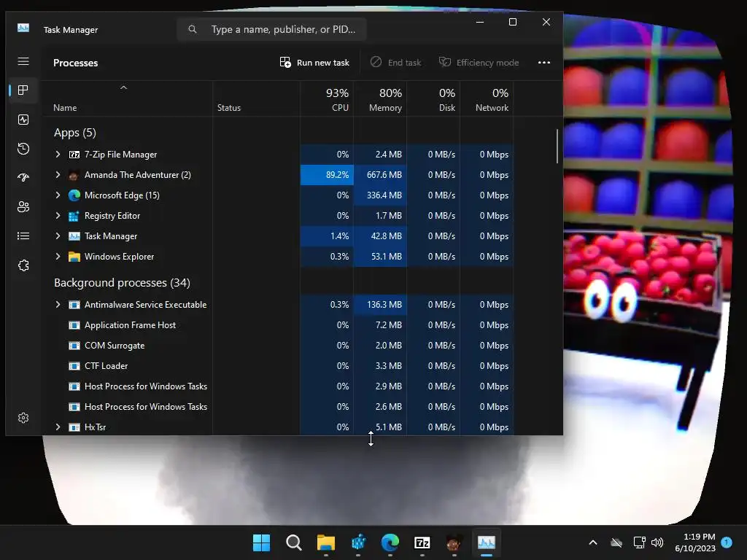Expand Windows Explorer process group
This screenshot has height=560, width=747.
[58, 257]
